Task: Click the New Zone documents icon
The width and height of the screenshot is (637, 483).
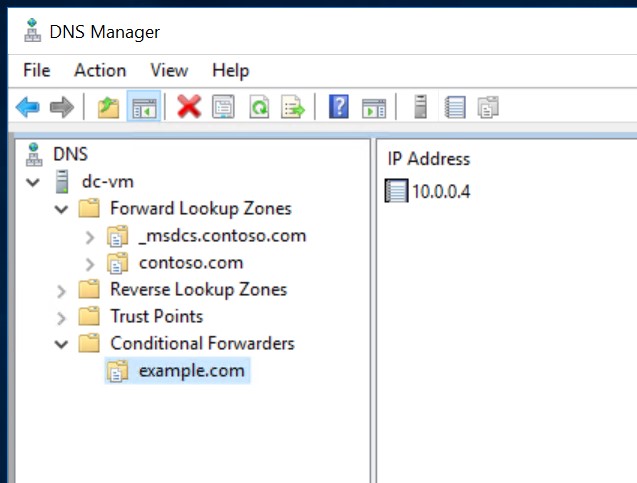Action: [488, 107]
